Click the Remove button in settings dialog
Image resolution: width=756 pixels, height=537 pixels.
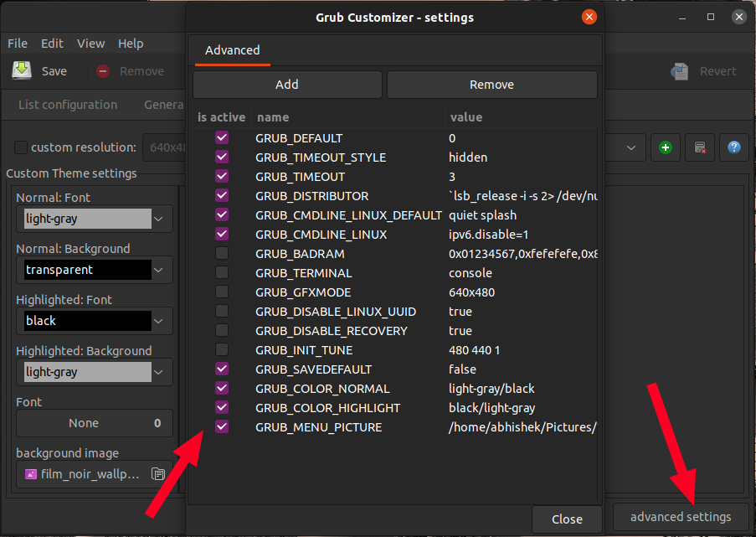pos(491,85)
